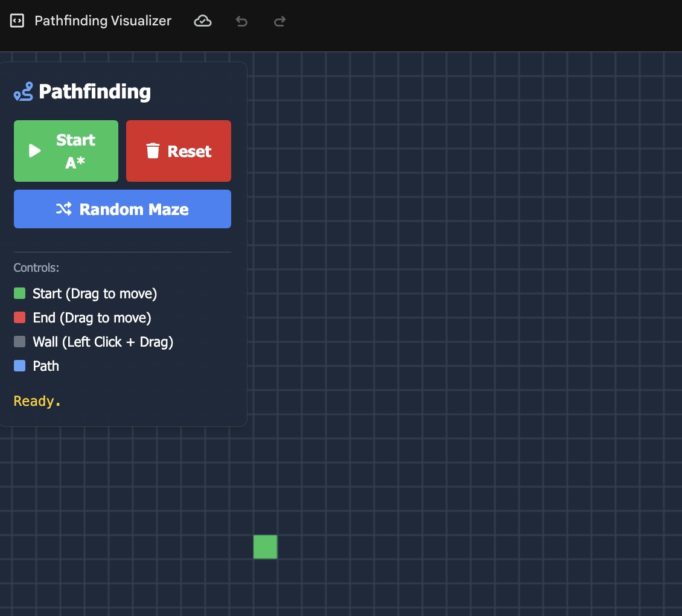Click the red End legend swatch
Screen dimensions: 682x616
pos(19,318)
